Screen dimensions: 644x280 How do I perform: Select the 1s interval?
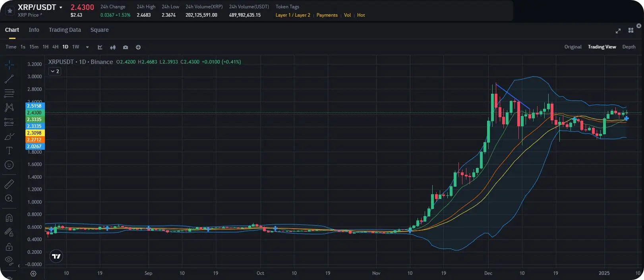pyautogui.click(x=23, y=47)
